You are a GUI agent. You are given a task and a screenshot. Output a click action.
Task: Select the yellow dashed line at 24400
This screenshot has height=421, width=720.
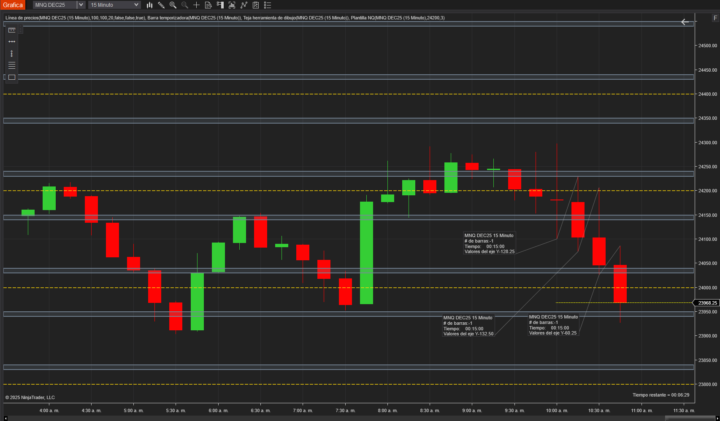349,94
